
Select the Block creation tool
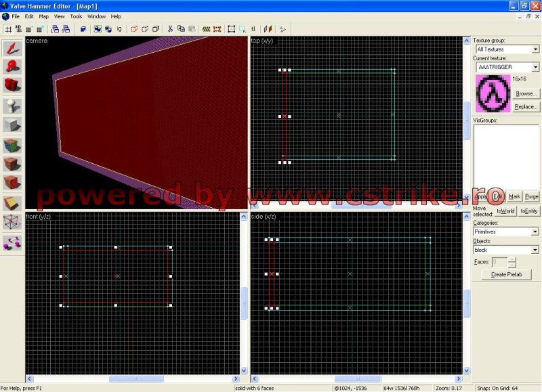tap(12, 125)
